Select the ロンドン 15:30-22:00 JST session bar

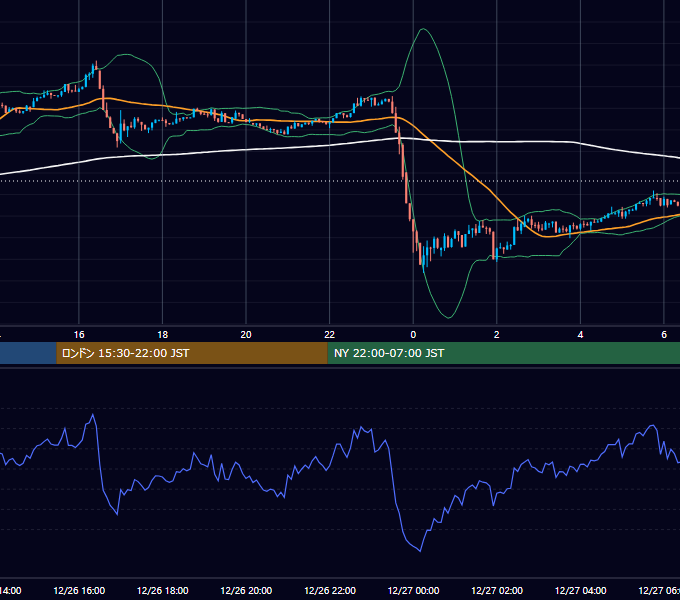pos(192,353)
